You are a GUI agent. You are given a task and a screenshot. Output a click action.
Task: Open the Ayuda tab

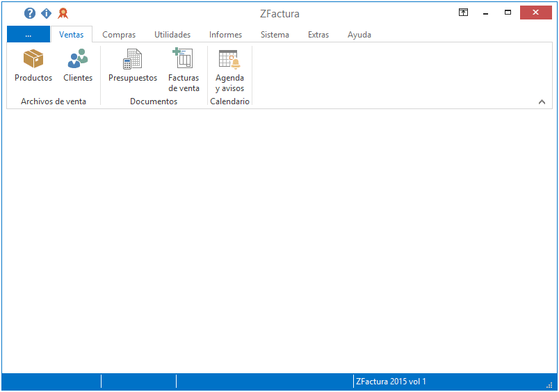tap(359, 35)
